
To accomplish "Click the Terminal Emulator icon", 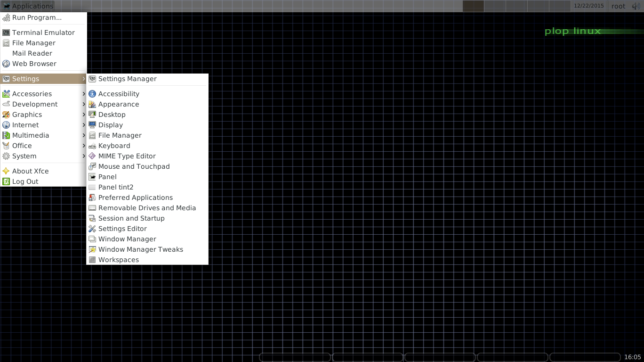I will [6, 33].
